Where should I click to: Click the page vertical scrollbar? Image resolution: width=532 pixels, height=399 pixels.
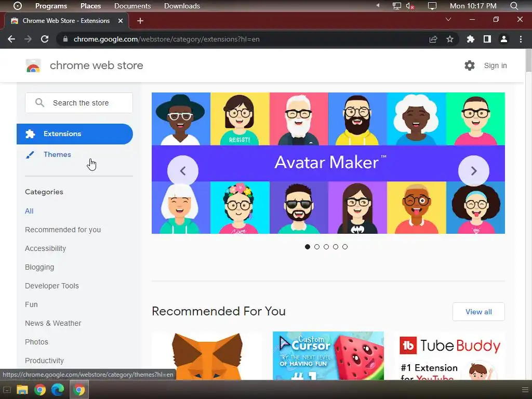pyautogui.click(x=528, y=60)
